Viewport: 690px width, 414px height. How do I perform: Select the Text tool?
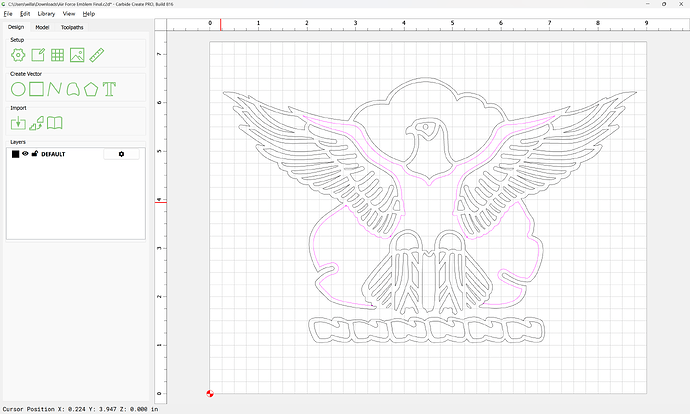pyautogui.click(x=110, y=89)
